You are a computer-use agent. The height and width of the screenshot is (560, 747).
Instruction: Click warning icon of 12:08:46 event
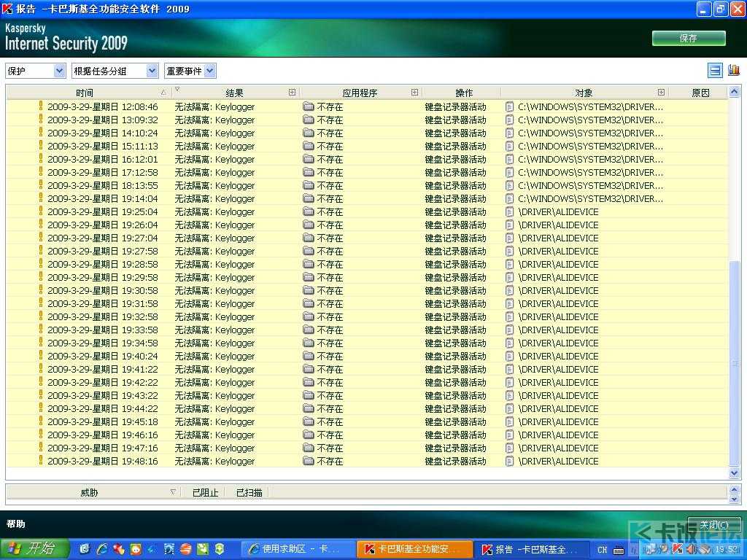coord(41,106)
